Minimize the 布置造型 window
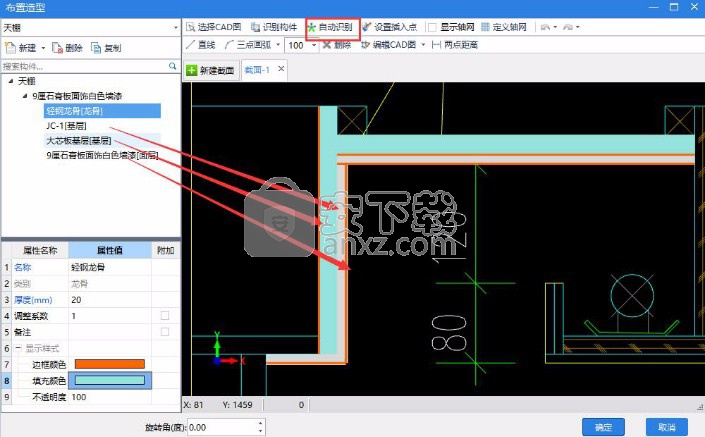This screenshot has width=705, height=437. 654,7
